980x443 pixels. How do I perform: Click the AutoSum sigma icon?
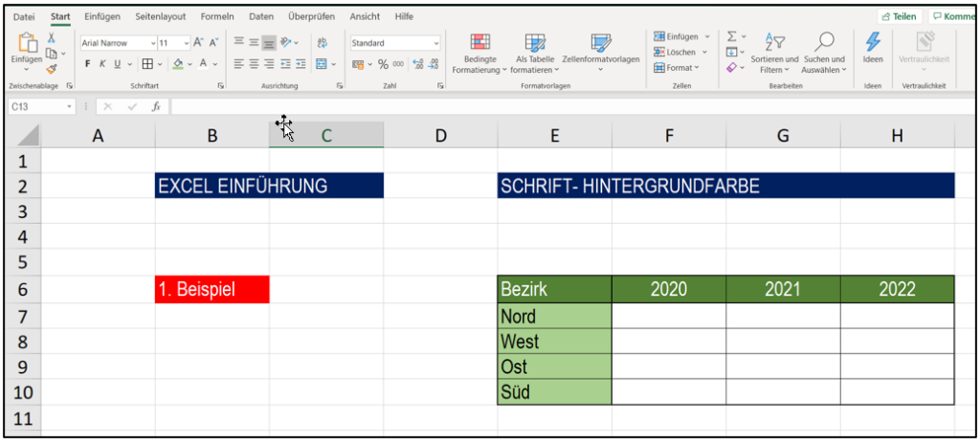(732, 37)
